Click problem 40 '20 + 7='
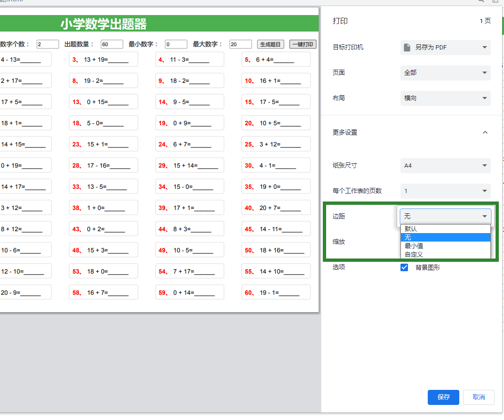 [276, 208]
